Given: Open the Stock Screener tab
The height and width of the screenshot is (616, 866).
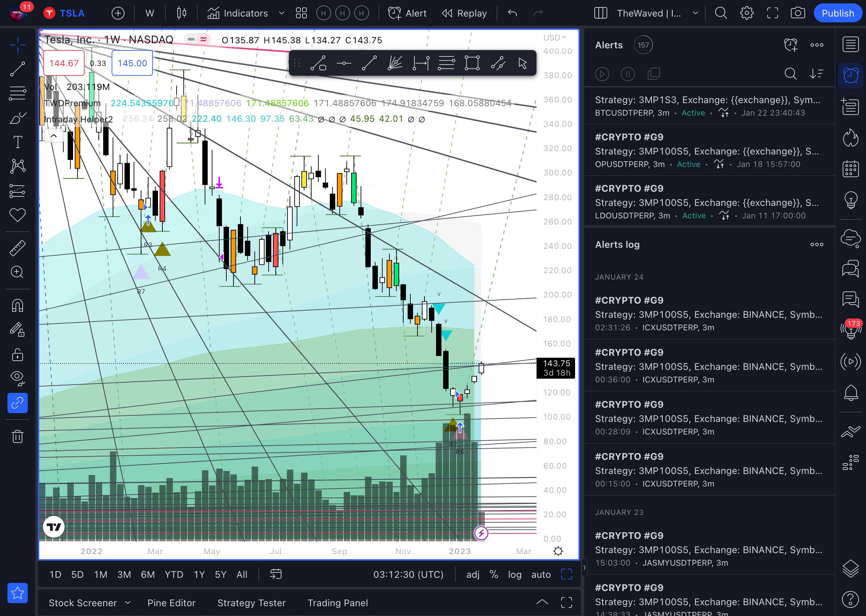Looking at the screenshot, I should [x=83, y=603].
